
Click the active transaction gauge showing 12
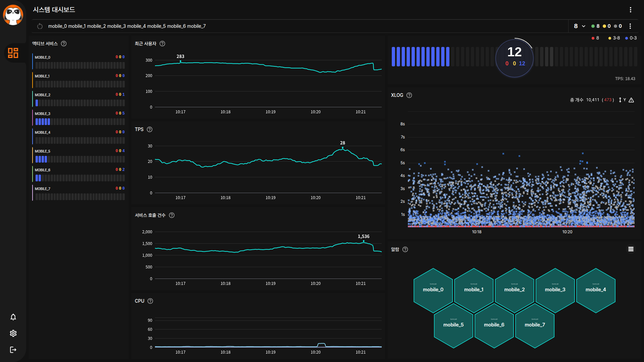pyautogui.click(x=514, y=58)
